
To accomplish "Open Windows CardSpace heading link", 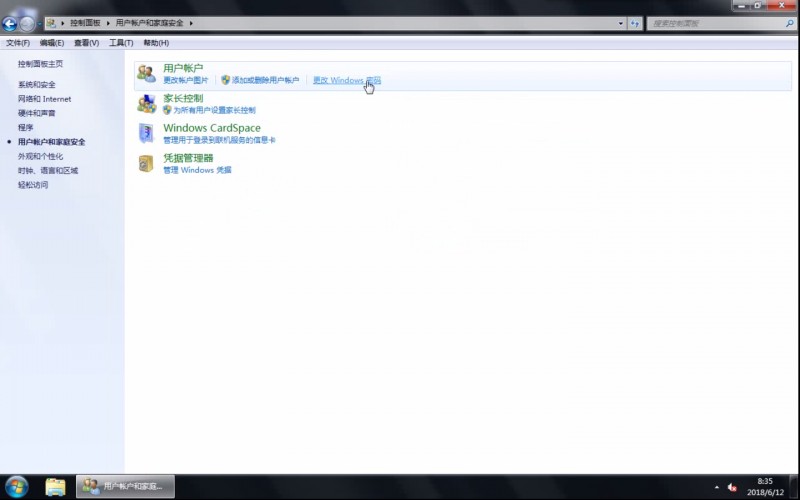I will click(x=212, y=128).
